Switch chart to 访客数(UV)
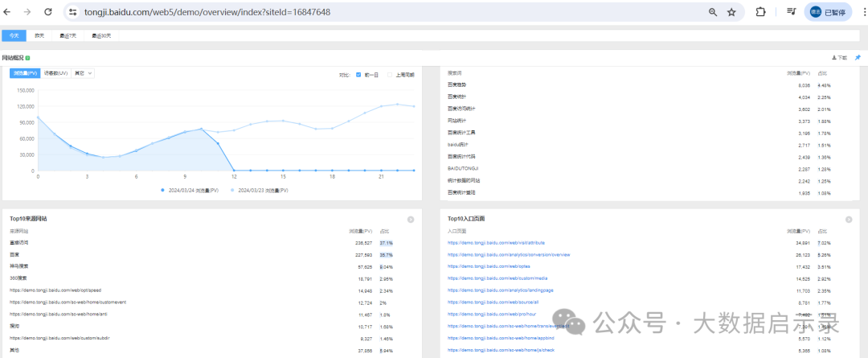 pyautogui.click(x=56, y=73)
